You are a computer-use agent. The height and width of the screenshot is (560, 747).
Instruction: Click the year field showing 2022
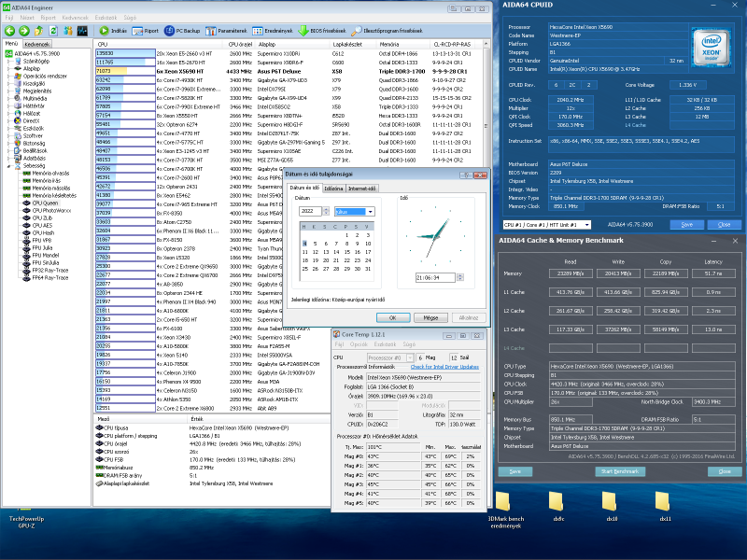tap(311, 211)
